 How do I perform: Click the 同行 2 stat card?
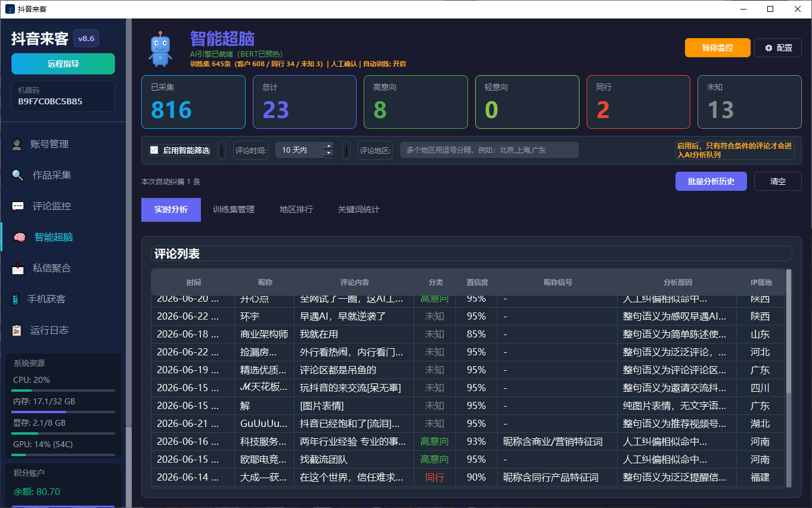coord(639,102)
